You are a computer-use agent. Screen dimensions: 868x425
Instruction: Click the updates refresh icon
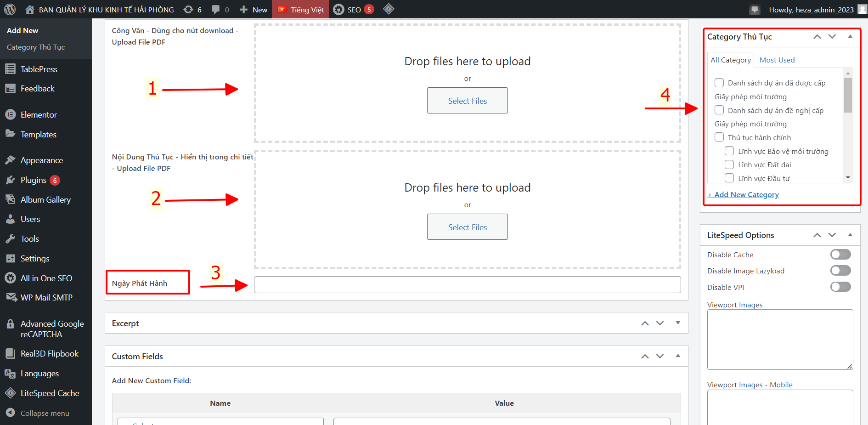click(x=188, y=10)
